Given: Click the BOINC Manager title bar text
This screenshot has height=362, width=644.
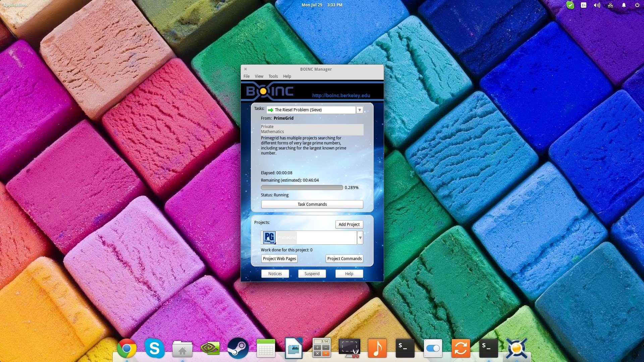Looking at the screenshot, I should (x=316, y=69).
